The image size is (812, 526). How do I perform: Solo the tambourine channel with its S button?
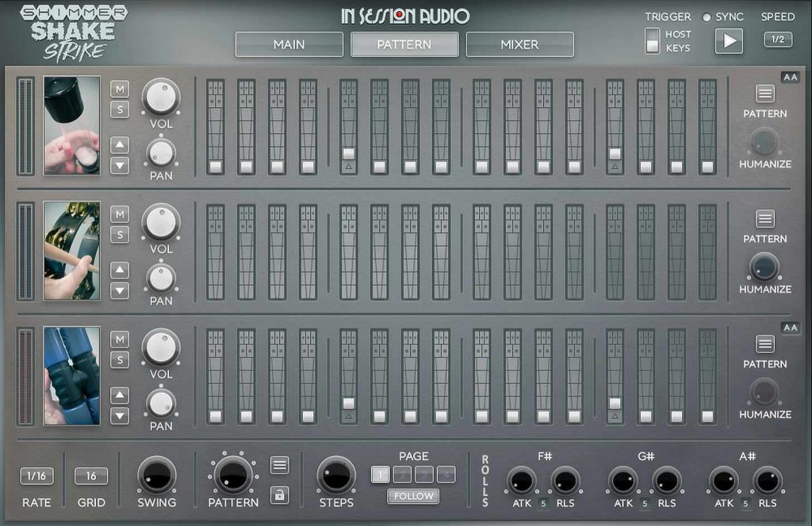(120, 234)
